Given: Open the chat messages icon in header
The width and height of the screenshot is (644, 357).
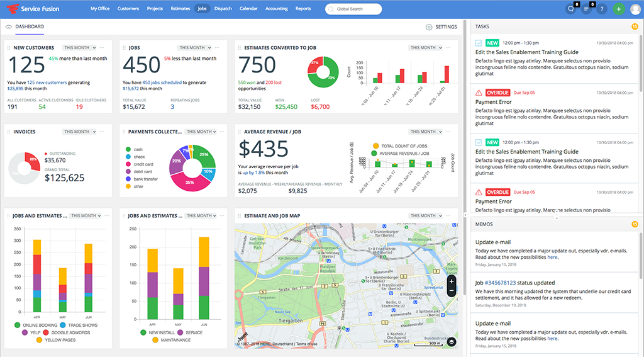Looking at the screenshot, I should 571,9.
